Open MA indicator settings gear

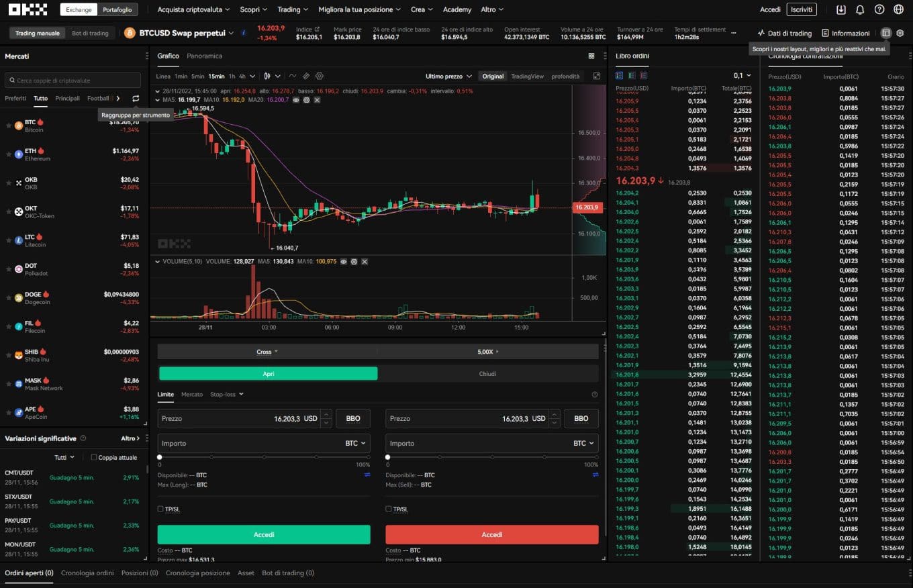pos(306,99)
